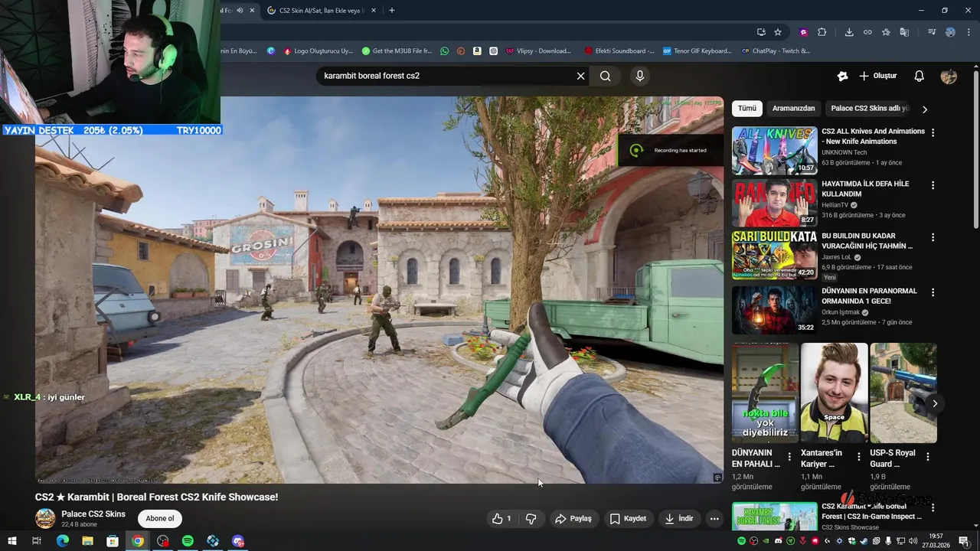Screen dimensions: 980x551
Task: Show next shorts with arrow button
Action: (934, 403)
